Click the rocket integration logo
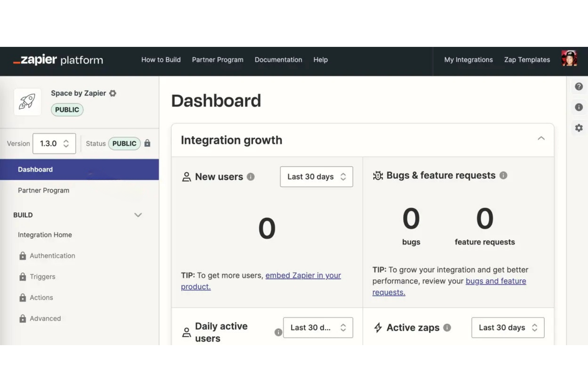The image size is (588, 392). tap(27, 102)
